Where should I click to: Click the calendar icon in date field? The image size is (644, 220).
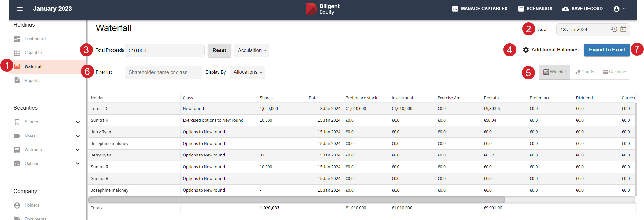point(623,29)
